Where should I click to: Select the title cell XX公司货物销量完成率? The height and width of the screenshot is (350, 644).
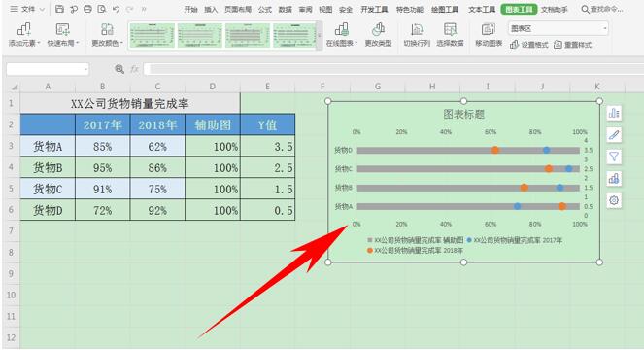[130, 104]
